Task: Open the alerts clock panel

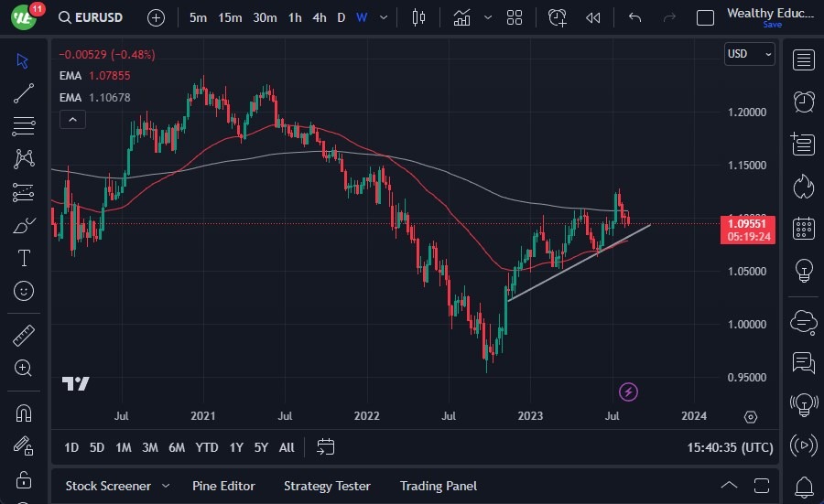Action: [x=804, y=102]
